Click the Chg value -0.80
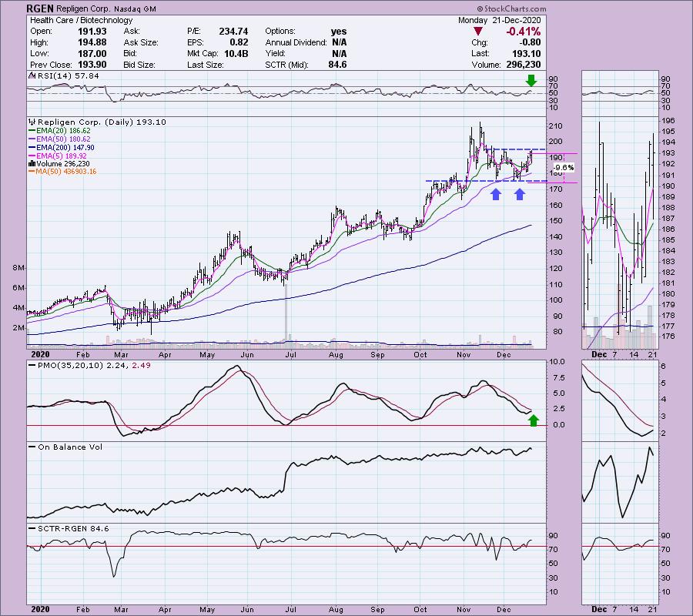 [530, 42]
